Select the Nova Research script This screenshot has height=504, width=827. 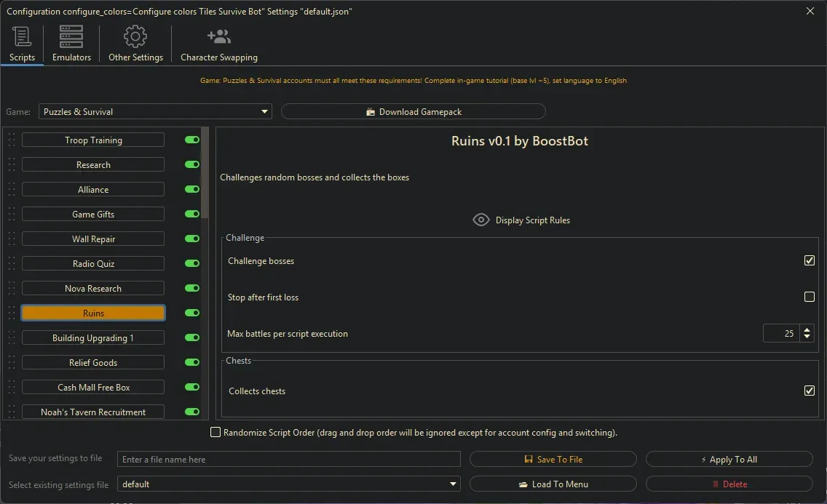coord(93,289)
